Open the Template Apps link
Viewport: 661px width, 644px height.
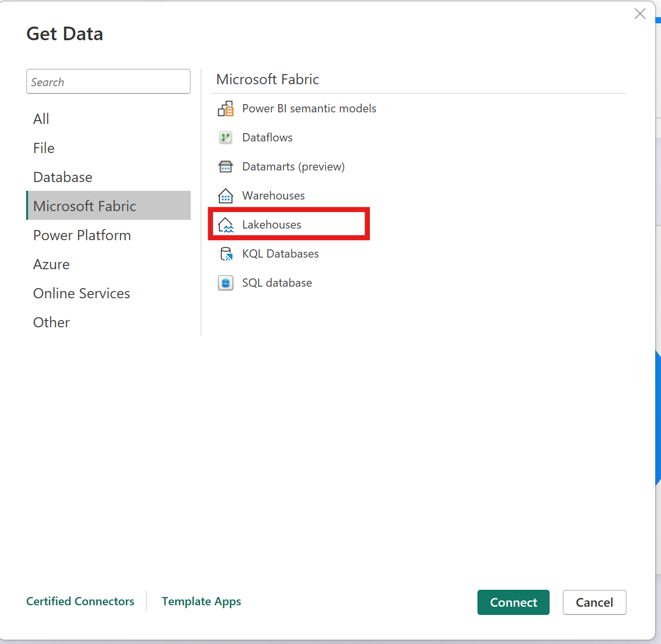(x=201, y=601)
